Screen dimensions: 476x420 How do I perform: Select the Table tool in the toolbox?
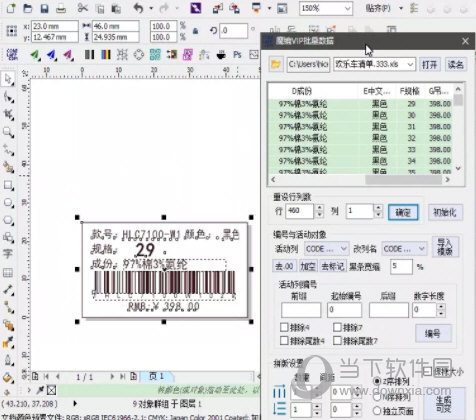coord(8,273)
